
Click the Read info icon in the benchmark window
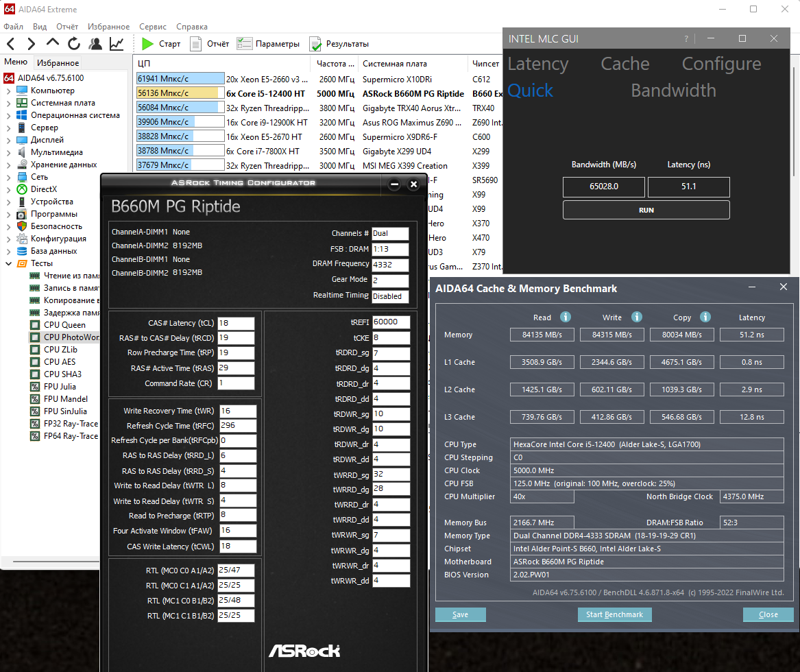tap(566, 317)
